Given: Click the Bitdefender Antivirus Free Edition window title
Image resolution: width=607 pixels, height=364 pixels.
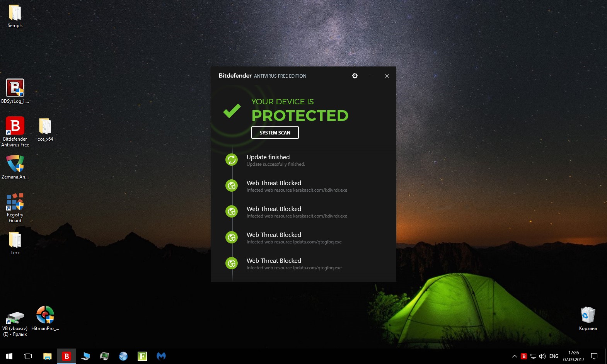Looking at the screenshot, I should [x=263, y=76].
